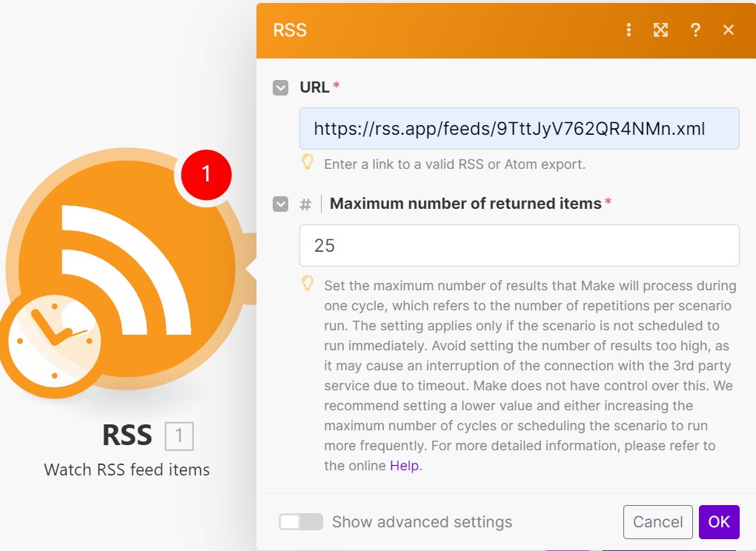Click the # number type icon
Viewport: 756px width, 551px height.
pos(305,204)
